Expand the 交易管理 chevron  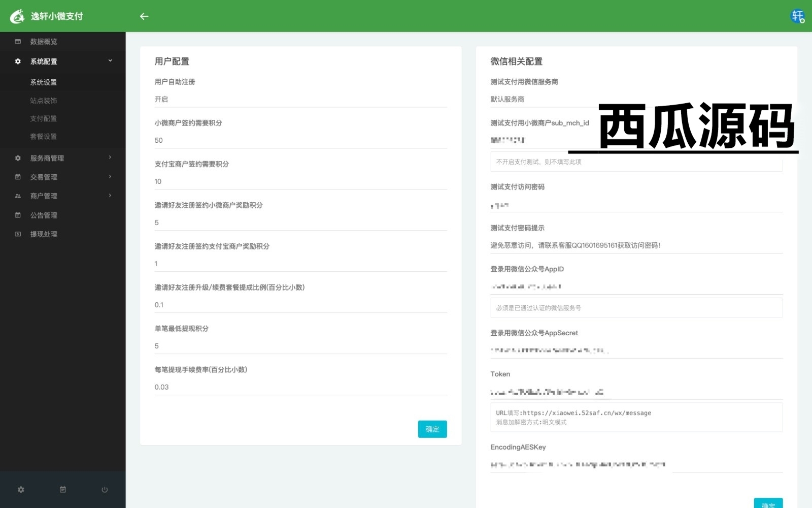110,176
